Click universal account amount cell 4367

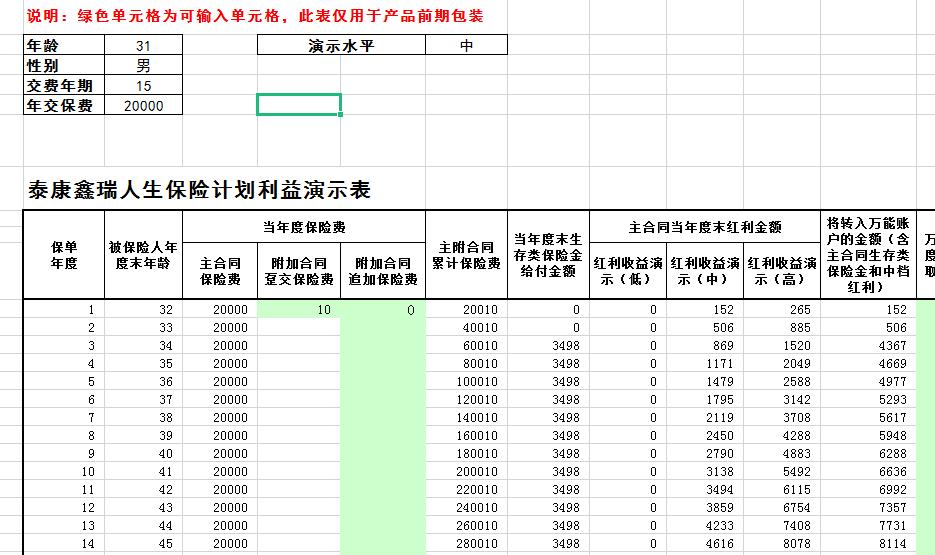(x=868, y=345)
